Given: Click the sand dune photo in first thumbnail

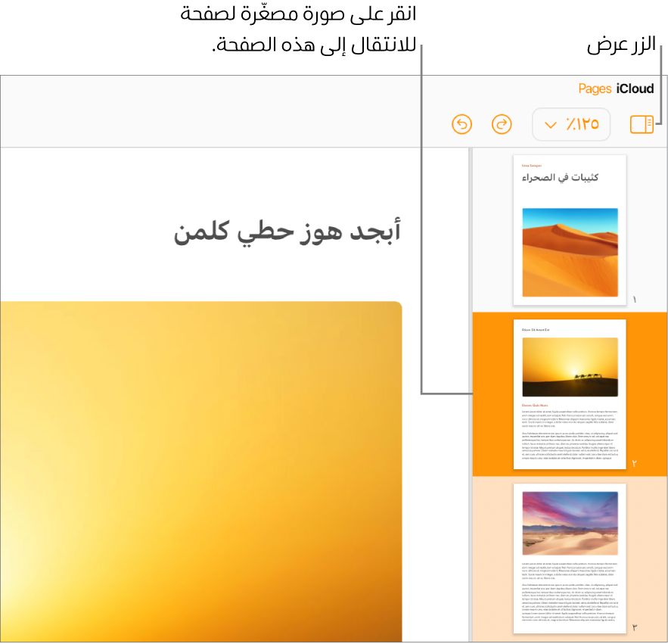Looking at the screenshot, I should click(570, 252).
